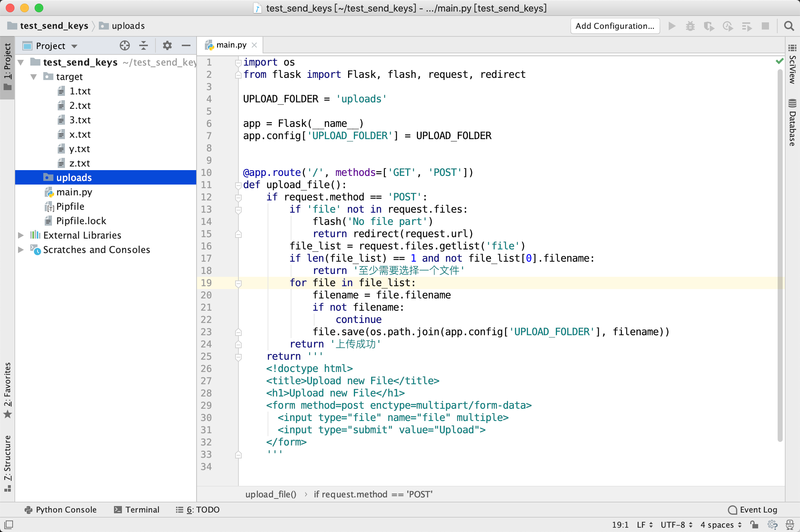Open Project panel settings gear

[x=167, y=45]
